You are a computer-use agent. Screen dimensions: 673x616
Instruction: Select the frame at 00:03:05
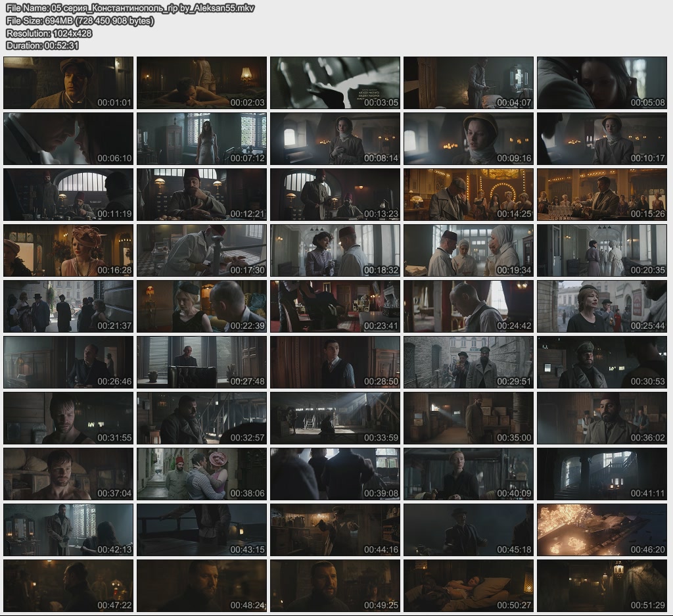click(335, 83)
